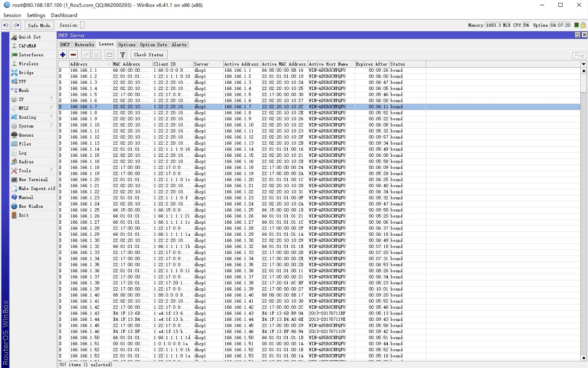Open Log from the sidebar
The width and height of the screenshot is (588, 368).
(23, 152)
